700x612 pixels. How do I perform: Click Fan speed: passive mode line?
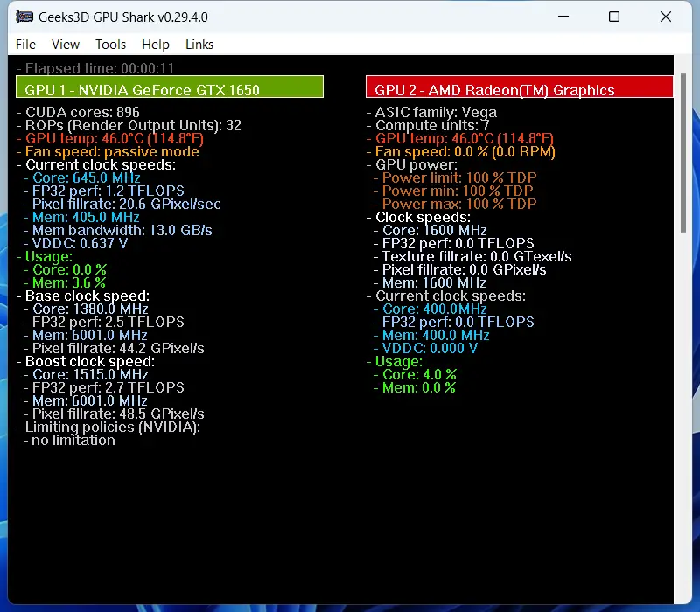pos(108,151)
